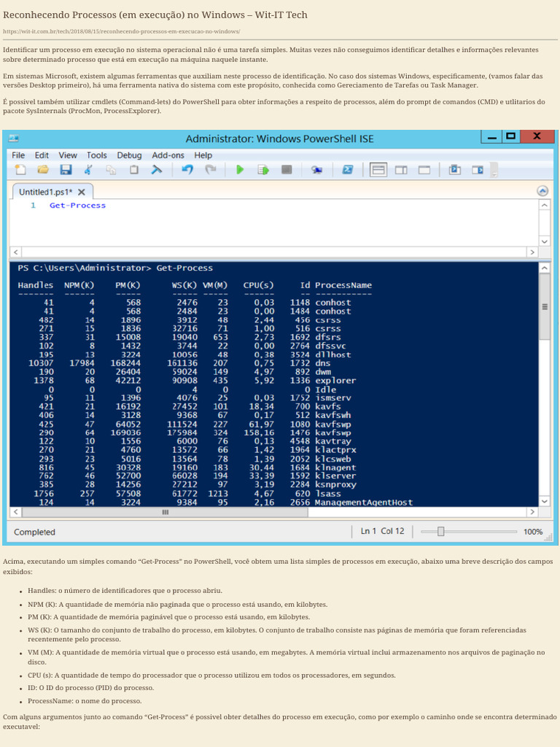Expand the toolbar overflow options arrow
The height and width of the screenshot is (747, 560).
click(x=495, y=172)
